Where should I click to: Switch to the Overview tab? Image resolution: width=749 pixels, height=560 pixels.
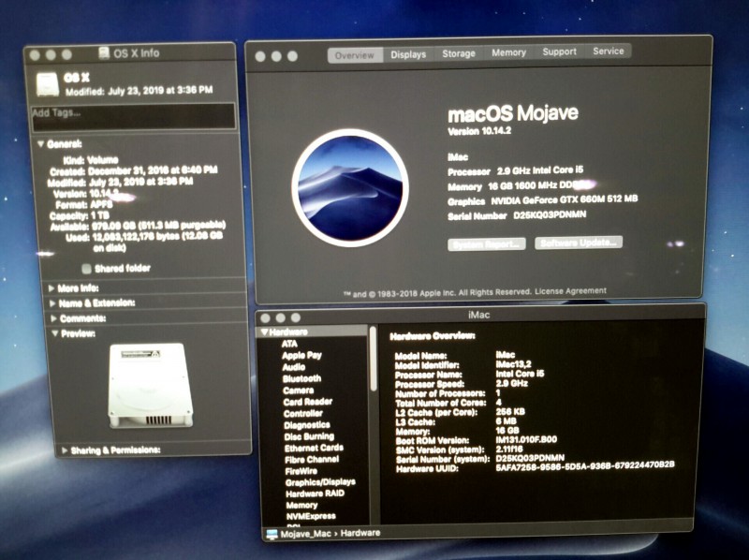[x=355, y=55]
